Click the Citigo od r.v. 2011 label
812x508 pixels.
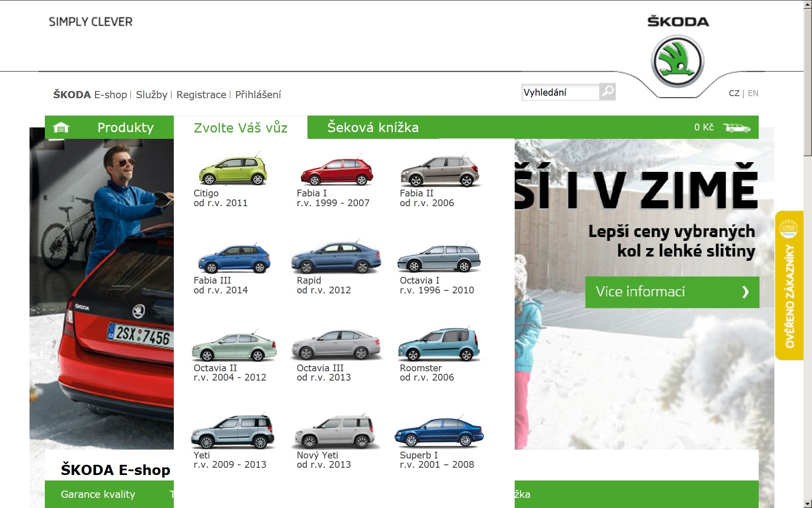pyautogui.click(x=220, y=198)
